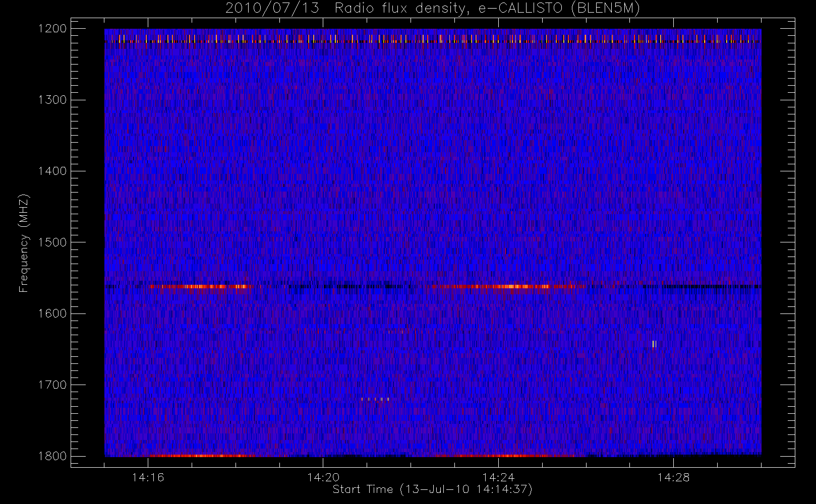Select the 1200 frequency tick label

(52, 29)
